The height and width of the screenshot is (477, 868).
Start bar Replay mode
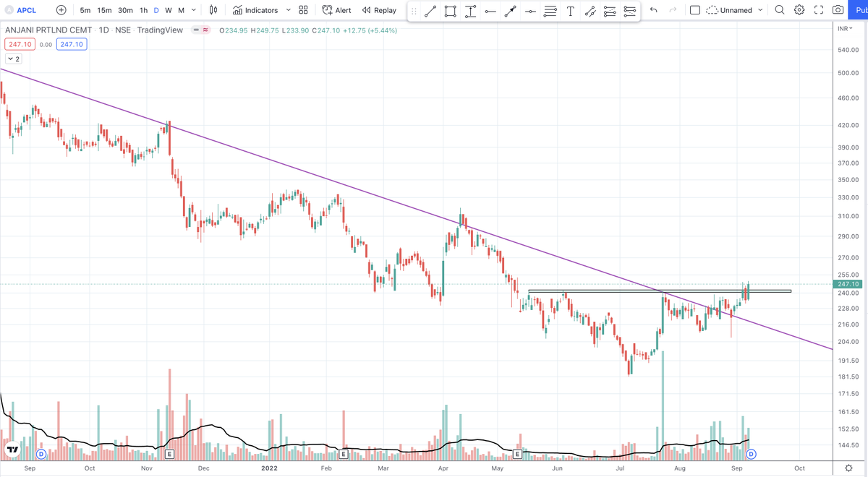pos(379,10)
